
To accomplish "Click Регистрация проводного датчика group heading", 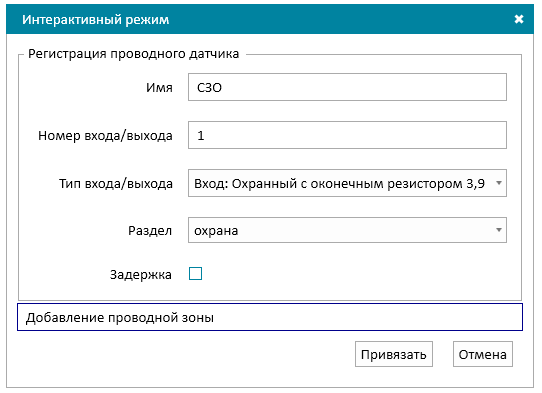I will point(133,54).
